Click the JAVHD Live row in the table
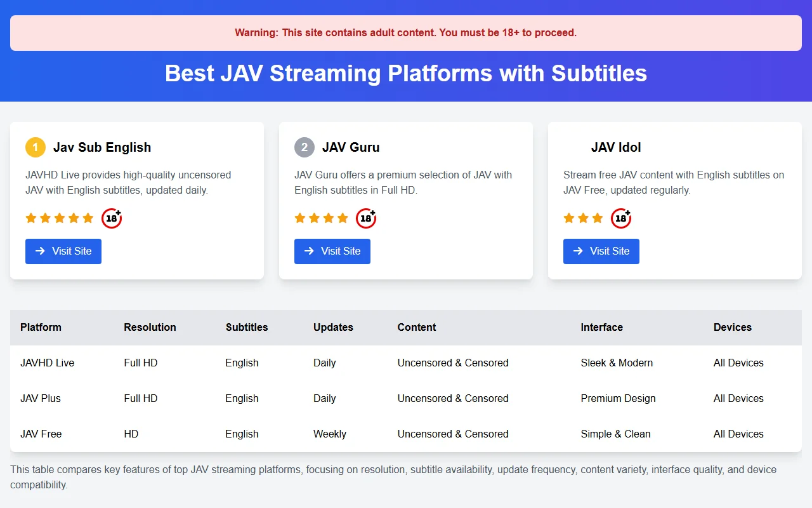This screenshot has width=812, height=508. coord(48,363)
